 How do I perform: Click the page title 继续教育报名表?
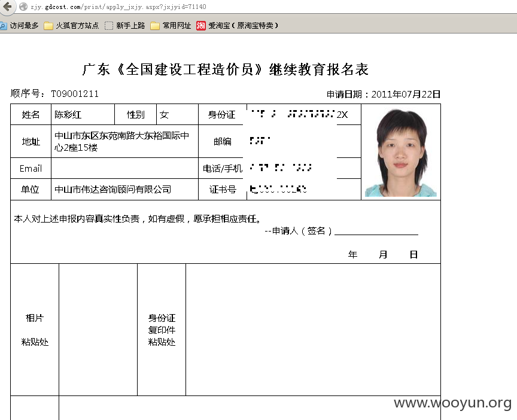(x=318, y=69)
